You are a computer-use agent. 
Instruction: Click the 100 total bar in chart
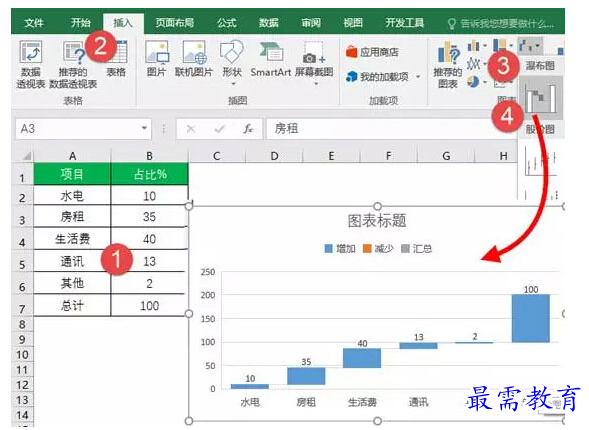pos(530,318)
